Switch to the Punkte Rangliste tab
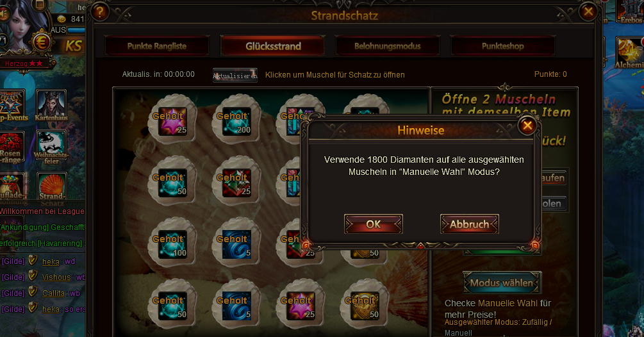The width and height of the screenshot is (644, 337). pyautogui.click(x=157, y=46)
